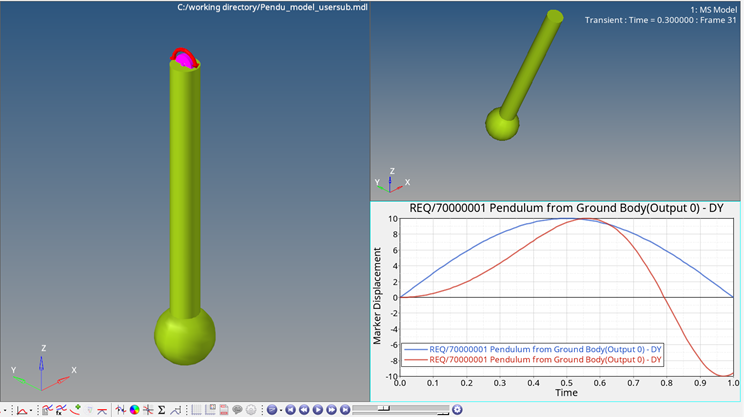
Task: Click the plot macro stair-line icon
Action: [175, 410]
